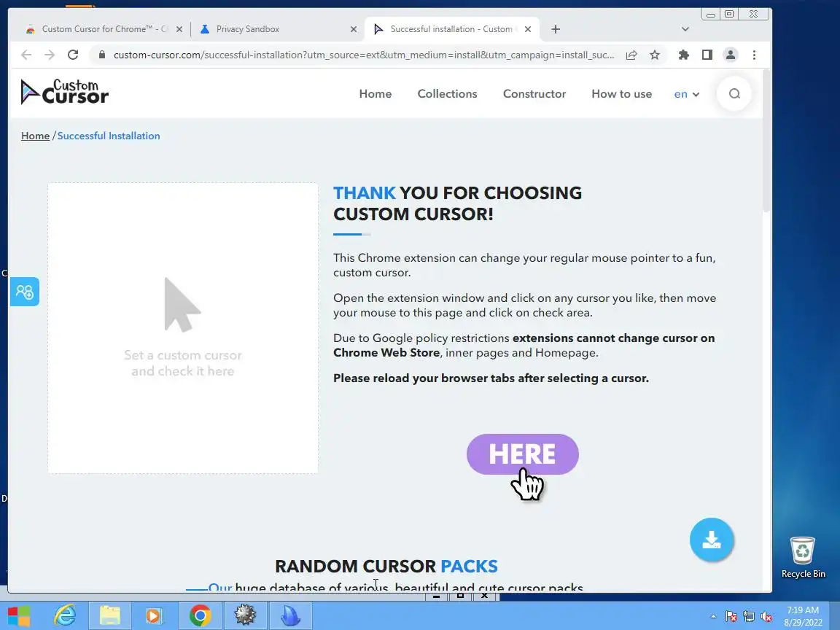Image resolution: width=840 pixels, height=630 pixels.
Task: Click the share page icon in address bar
Action: pos(631,55)
